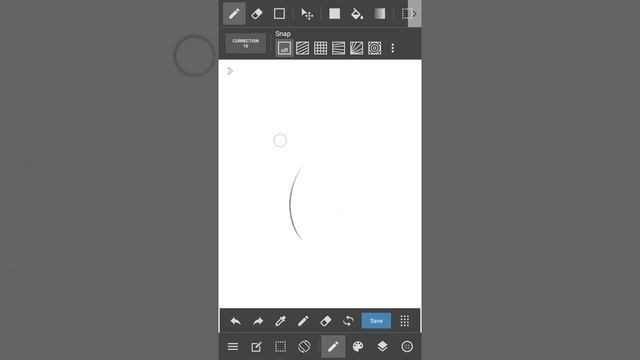This screenshot has width=640, height=360.
Task: Click the rotate/swap arrows icon
Action: (348, 321)
